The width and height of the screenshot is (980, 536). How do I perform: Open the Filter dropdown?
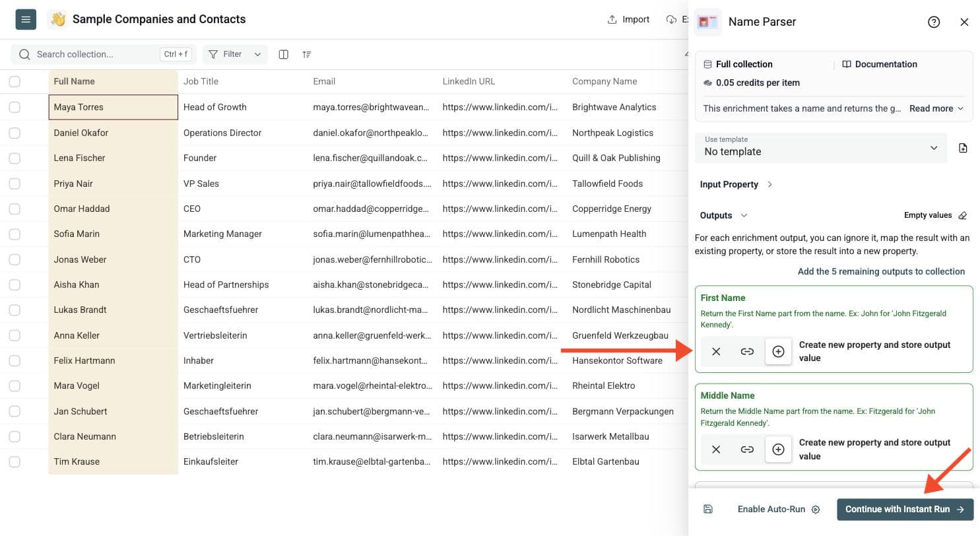click(x=235, y=54)
